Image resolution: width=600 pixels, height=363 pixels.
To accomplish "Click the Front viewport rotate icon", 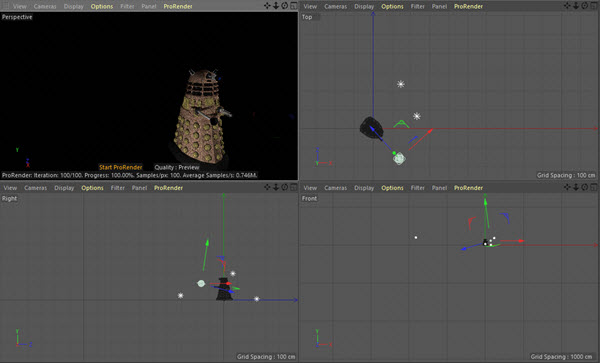I will point(585,187).
